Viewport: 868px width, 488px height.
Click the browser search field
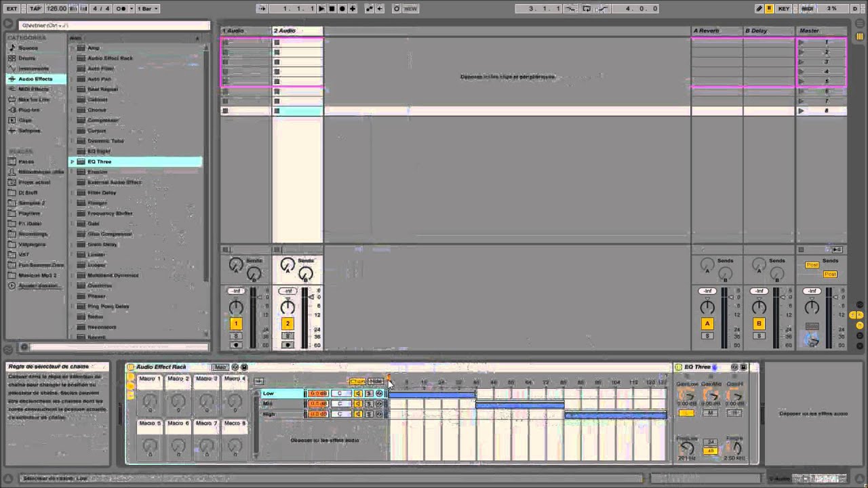click(115, 26)
